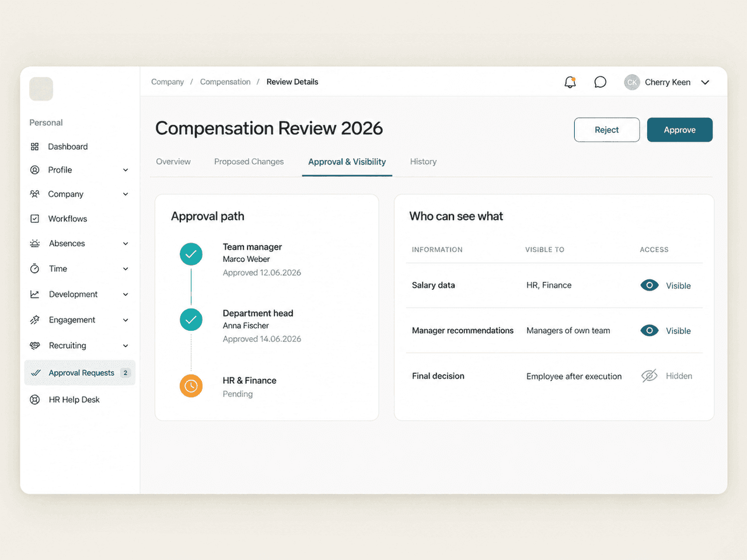Click the Profile person icon
747x560 pixels.
(x=35, y=170)
